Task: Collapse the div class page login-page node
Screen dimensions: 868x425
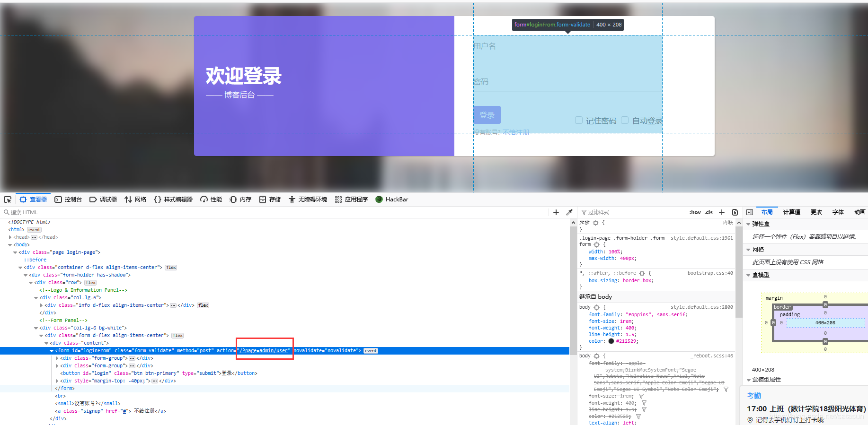Action: 15,252
